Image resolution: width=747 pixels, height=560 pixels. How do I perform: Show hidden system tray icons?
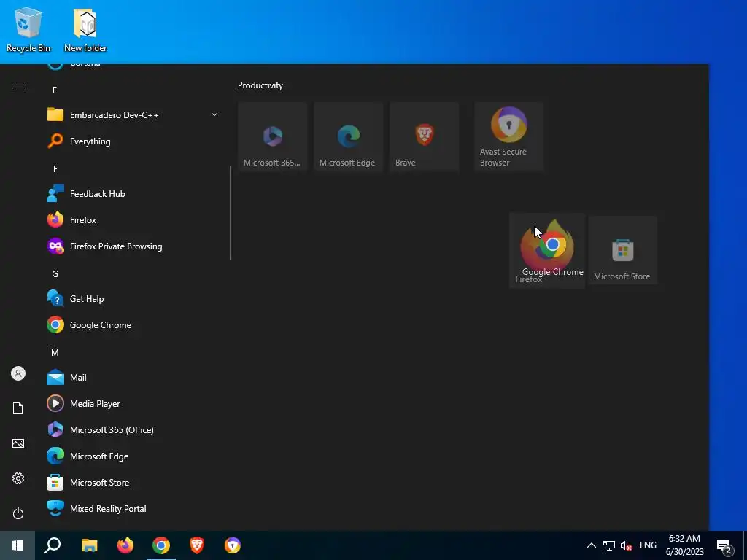(x=591, y=545)
